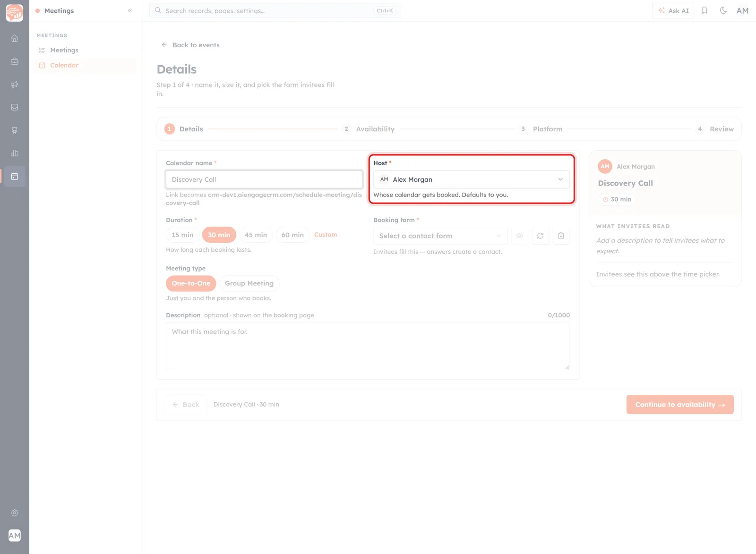Click the app logo at top left
Screen dimensions: 756x554
click(15, 13)
